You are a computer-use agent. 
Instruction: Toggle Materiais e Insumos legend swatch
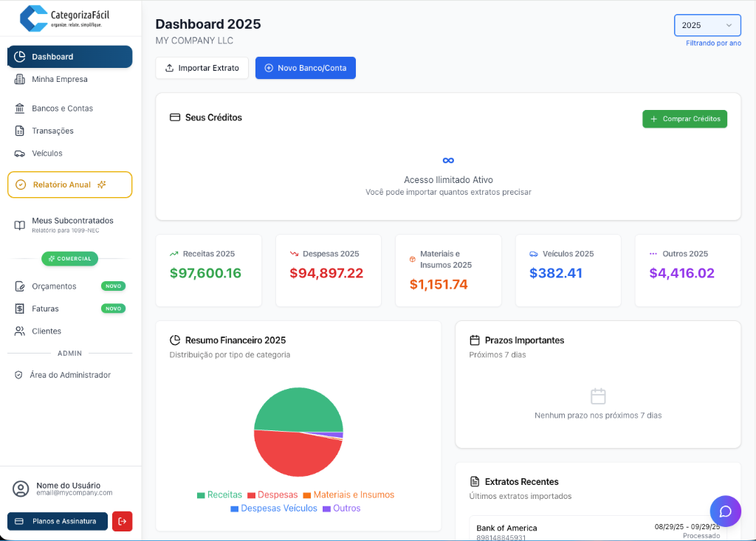pyautogui.click(x=307, y=495)
